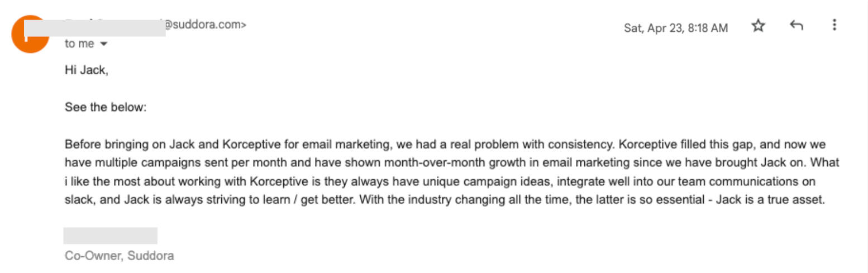
Task: Expand the "to me" recipient details arrow
Action: point(103,44)
